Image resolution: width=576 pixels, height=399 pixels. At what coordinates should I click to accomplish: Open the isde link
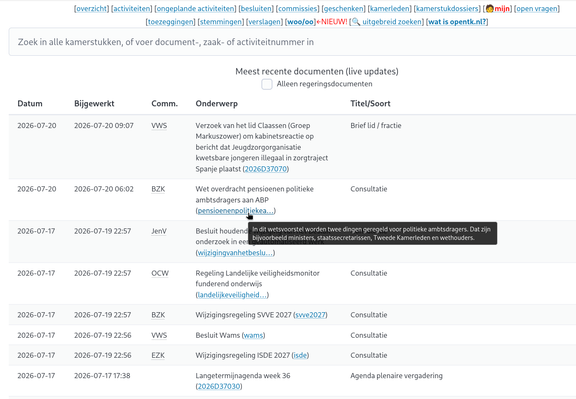[300, 355]
